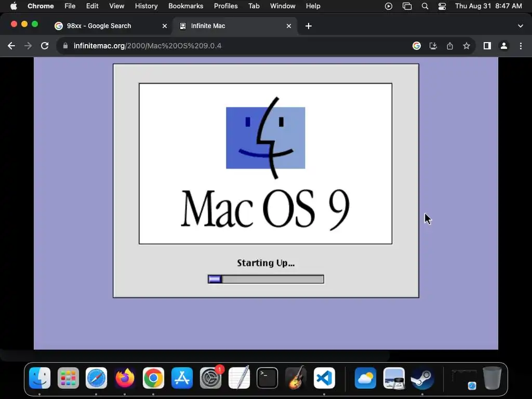Launch Safari from the Dock
532x399 pixels.
coord(96,378)
